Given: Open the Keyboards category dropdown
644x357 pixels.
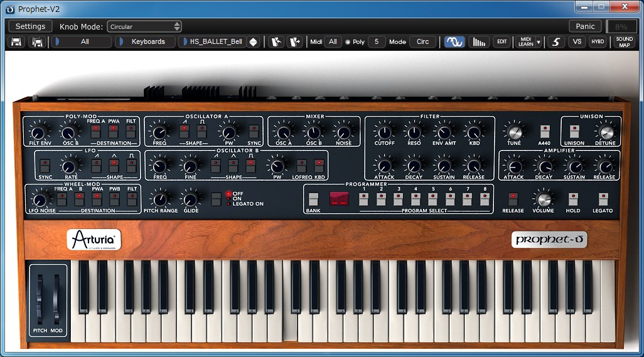Looking at the screenshot, I should (145, 42).
